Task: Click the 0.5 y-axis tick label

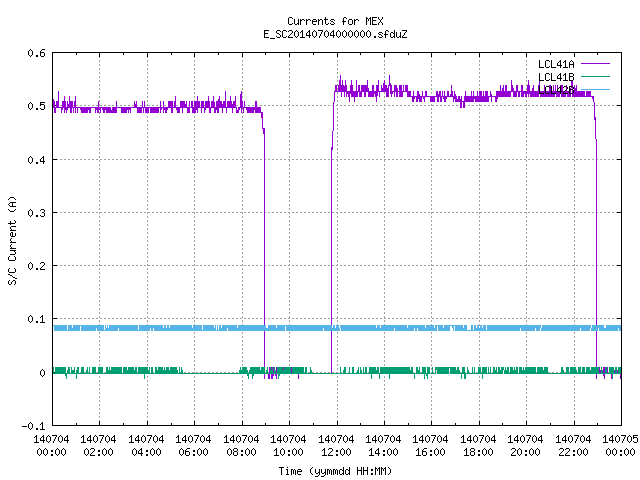Action: point(36,106)
